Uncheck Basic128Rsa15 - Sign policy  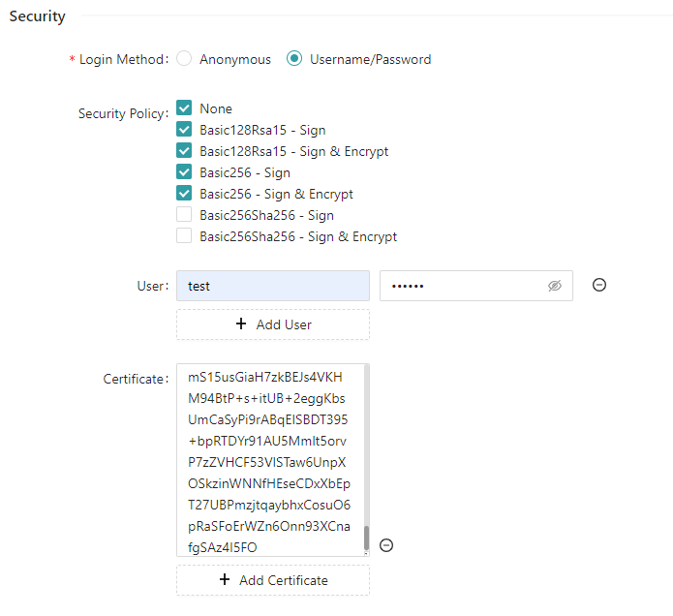[184, 129]
